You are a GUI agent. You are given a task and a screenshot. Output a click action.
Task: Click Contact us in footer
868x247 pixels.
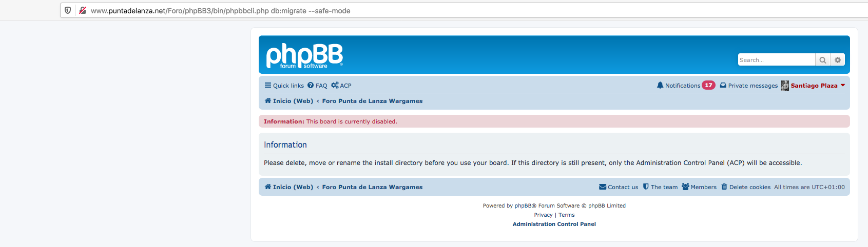tap(619, 187)
